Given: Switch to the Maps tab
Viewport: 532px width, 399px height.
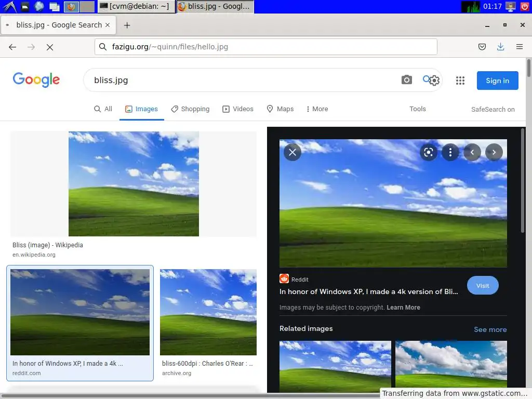Looking at the screenshot, I should [280, 109].
